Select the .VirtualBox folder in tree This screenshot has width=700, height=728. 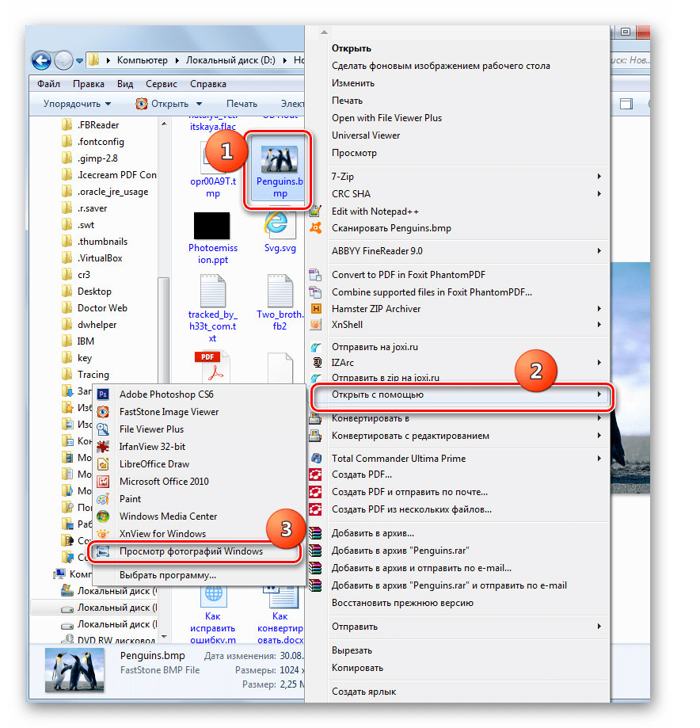click(100, 258)
